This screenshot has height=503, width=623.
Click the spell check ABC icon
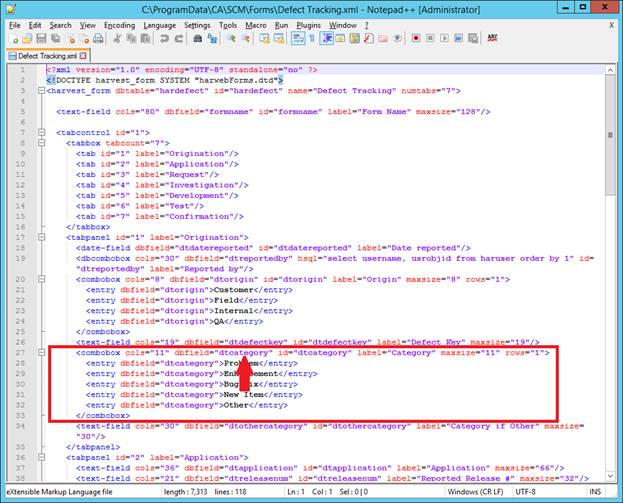492,38
